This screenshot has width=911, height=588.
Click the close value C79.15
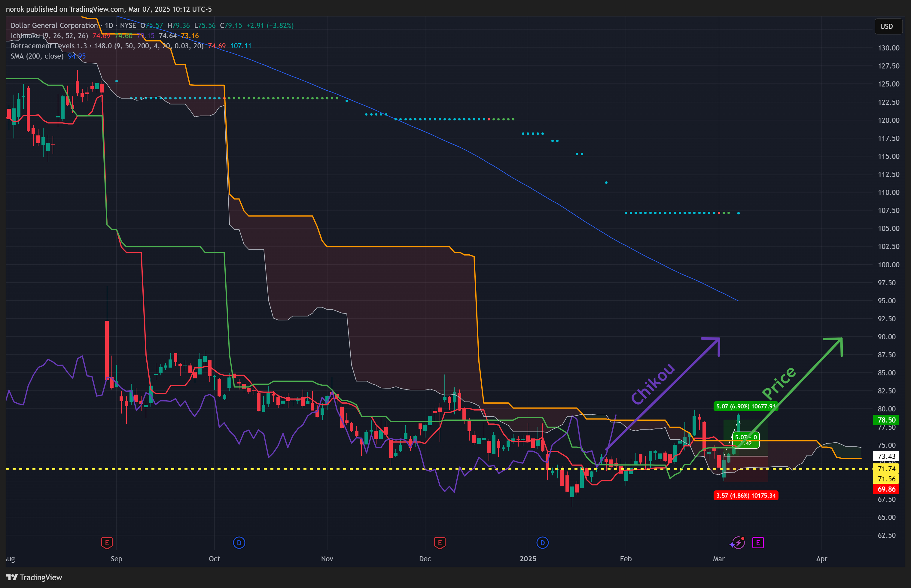[231, 26]
